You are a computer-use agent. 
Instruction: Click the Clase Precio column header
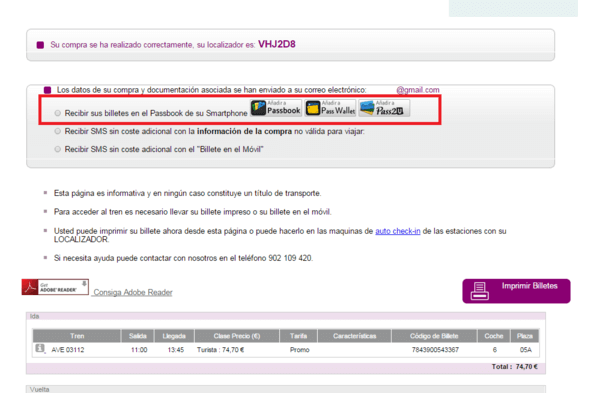(237, 336)
